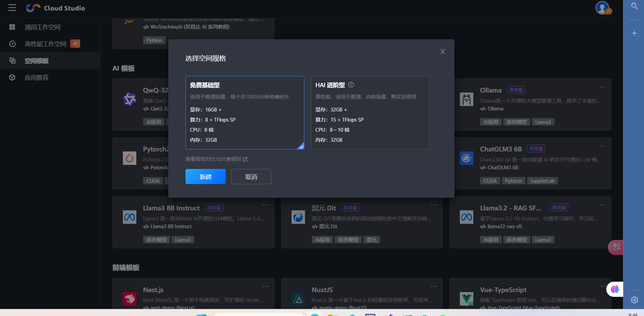The height and width of the screenshot is (316, 644).
Task: Select the HAI 进阶型 spec card
Action: tap(370, 113)
